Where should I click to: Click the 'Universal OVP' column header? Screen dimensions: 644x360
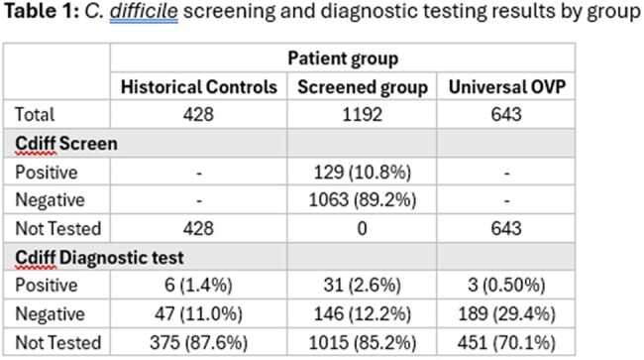506,86
